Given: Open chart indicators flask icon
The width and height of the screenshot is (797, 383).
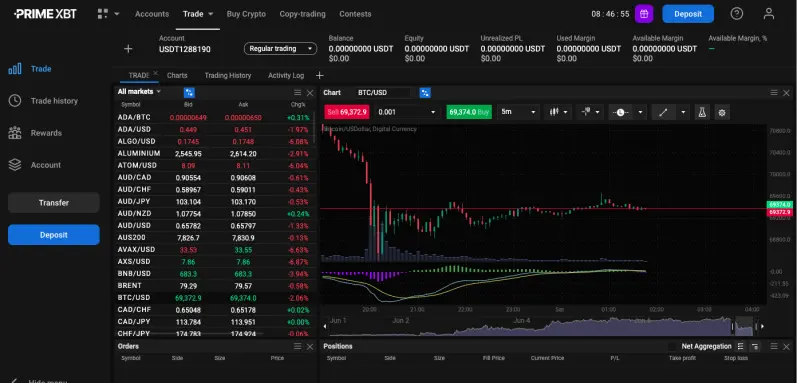Looking at the screenshot, I should click(702, 112).
